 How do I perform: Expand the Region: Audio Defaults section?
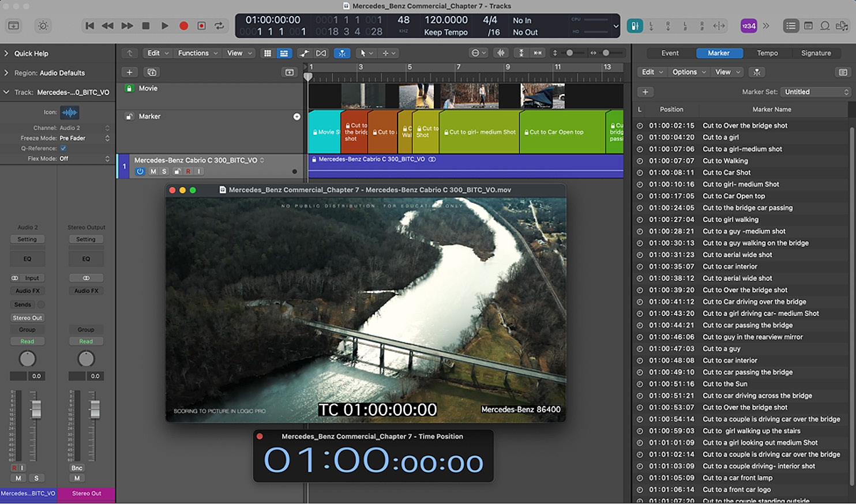[6, 73]
